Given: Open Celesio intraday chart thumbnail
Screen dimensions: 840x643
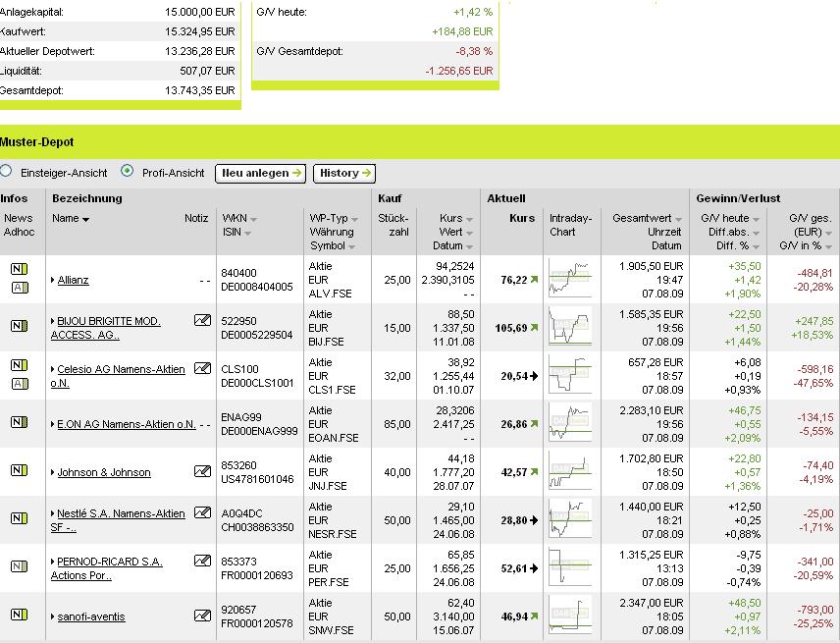Looking at the screenshot, I should (570, 375).
